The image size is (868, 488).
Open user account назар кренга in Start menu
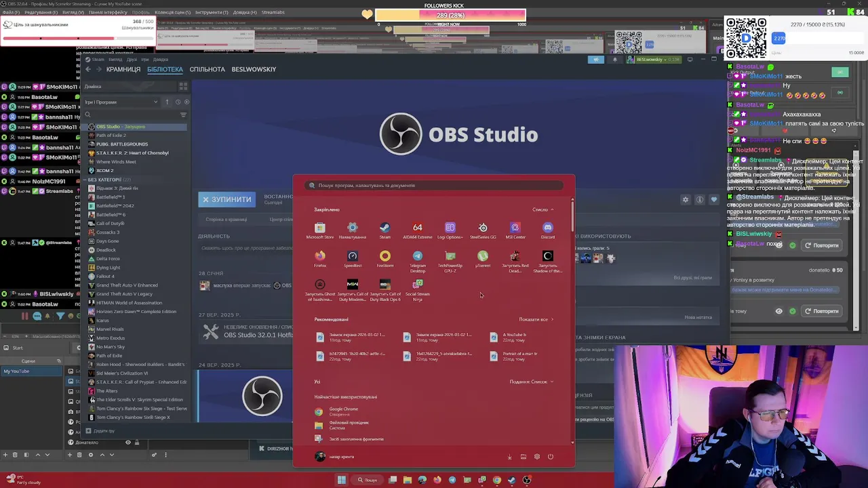(335, 457)
